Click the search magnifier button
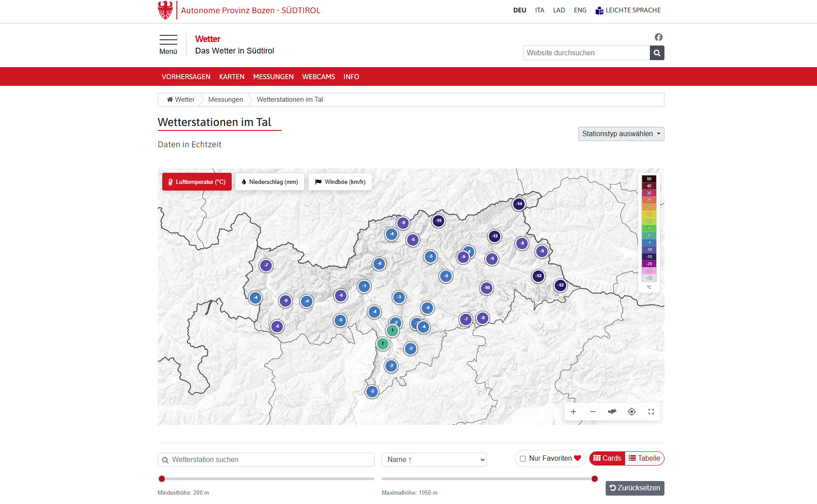The image size is (817, 504). pos(657,53)
